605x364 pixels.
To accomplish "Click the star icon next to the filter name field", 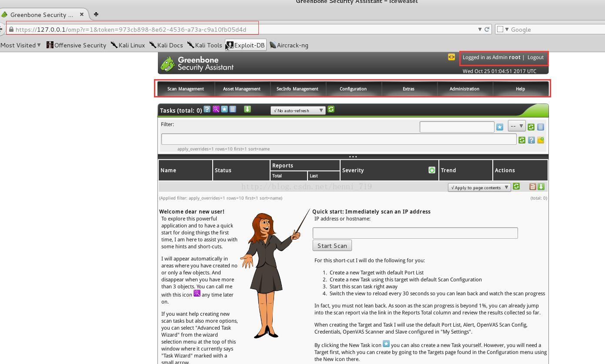I will (500, 127).
